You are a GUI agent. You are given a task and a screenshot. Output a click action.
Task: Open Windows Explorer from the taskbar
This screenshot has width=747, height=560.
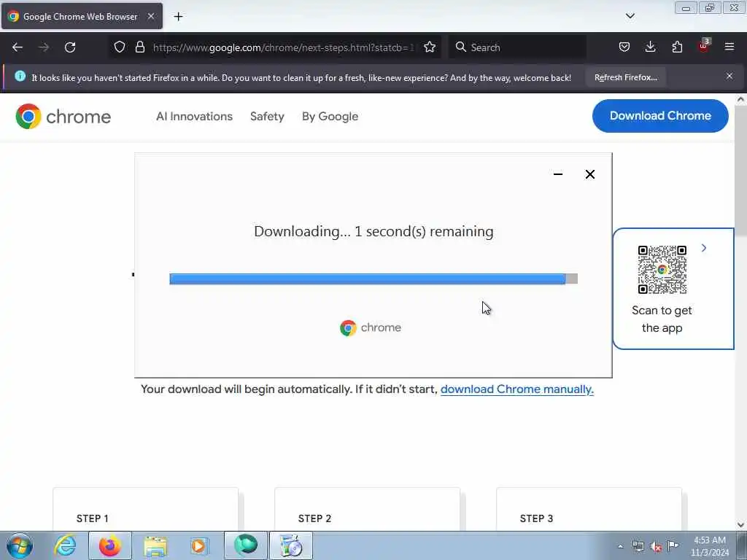pyautogui.click(x=155, y=545)
